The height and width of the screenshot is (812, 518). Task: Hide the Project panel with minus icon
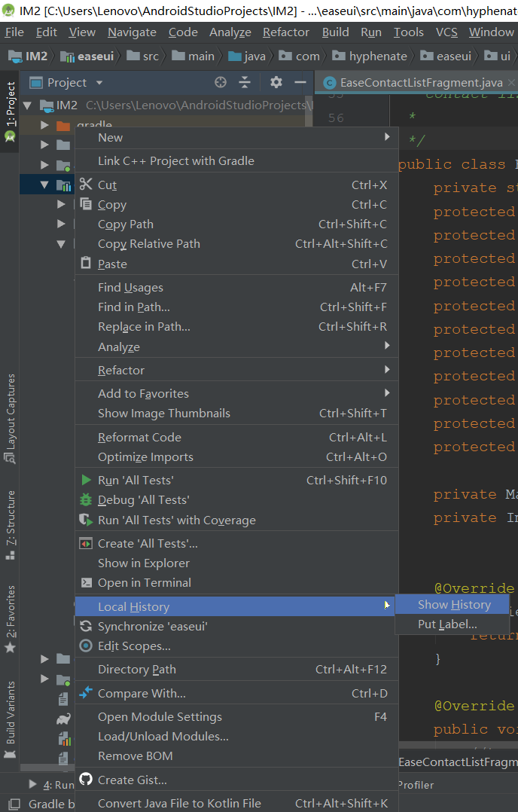click(300, 82)
